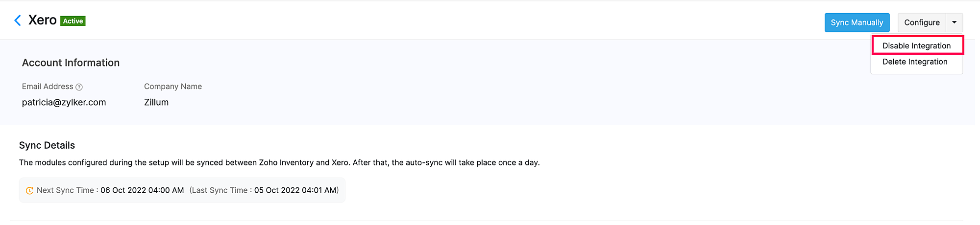Expand the Configure dropdown arrow
Viewport: 980px width, 225px height.
pos(954,22)
